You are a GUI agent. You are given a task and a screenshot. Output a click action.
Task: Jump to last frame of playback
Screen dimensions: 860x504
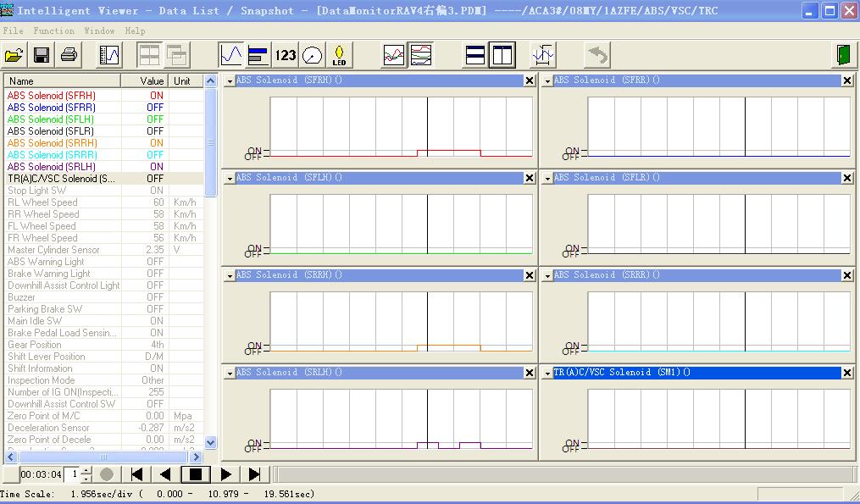(x=254, y=474)
